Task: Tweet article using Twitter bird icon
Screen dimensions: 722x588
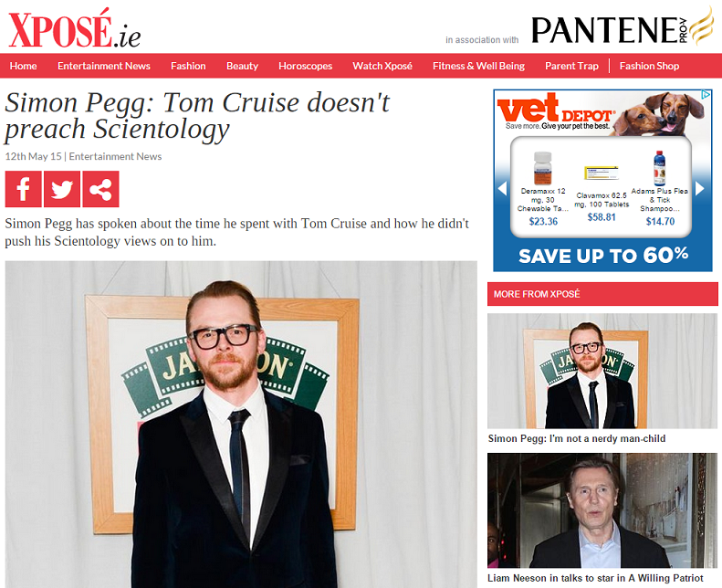Action: coord(62,189)
